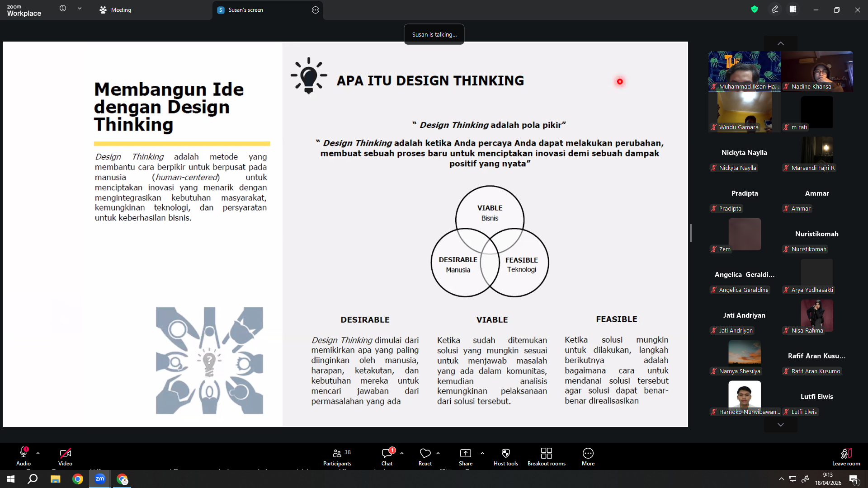Switch to Susan's screen tab
This screenshot has width=868, height=488.
point(246,10)
